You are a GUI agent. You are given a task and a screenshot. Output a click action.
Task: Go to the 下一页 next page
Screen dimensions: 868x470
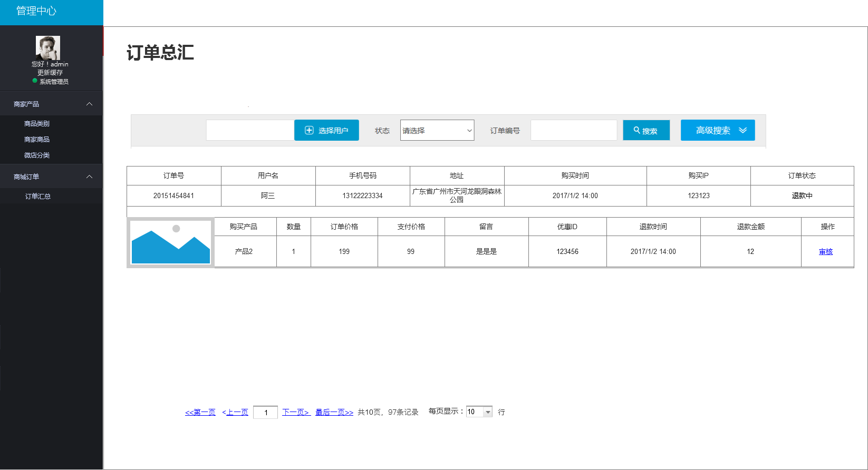pyautogui.click(x=296, y=412)
